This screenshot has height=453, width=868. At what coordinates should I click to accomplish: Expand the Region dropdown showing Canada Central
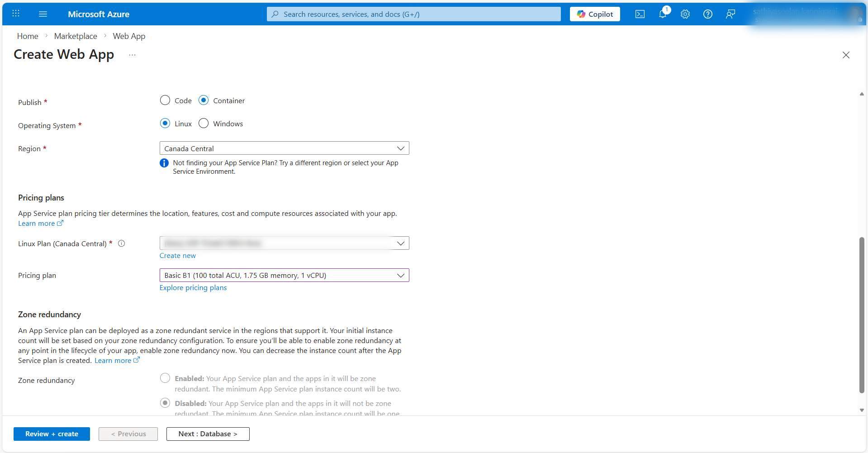(284, 148)
